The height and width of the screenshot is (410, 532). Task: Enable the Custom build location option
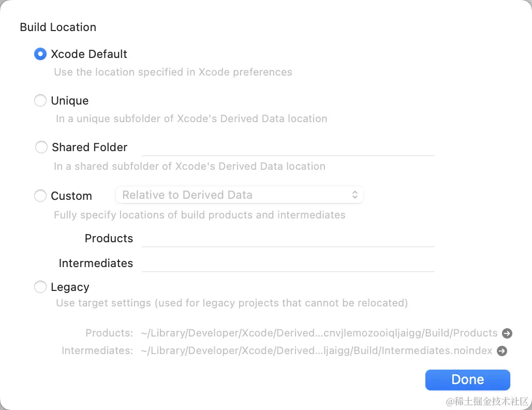[x=40, y=196]
